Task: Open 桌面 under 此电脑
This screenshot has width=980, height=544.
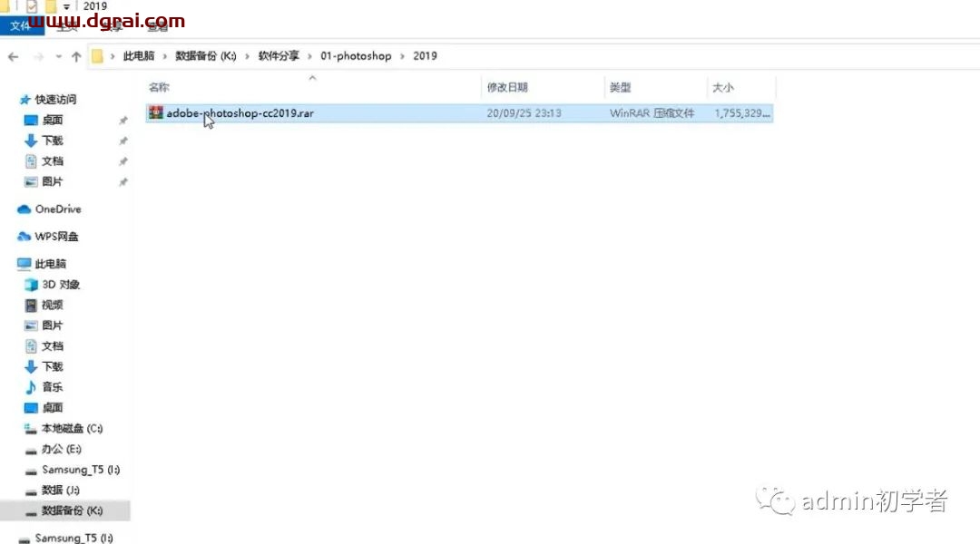Action: click(x=53, y=409)
